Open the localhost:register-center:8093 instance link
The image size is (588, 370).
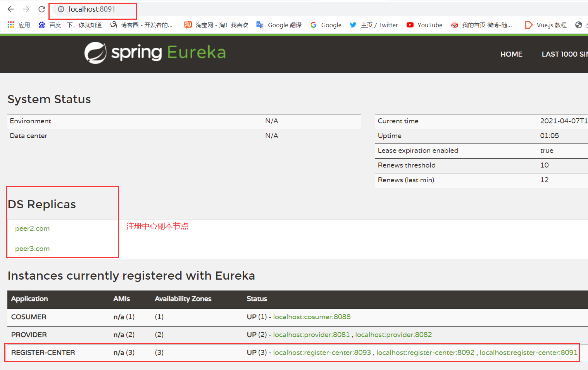(322, 353)
